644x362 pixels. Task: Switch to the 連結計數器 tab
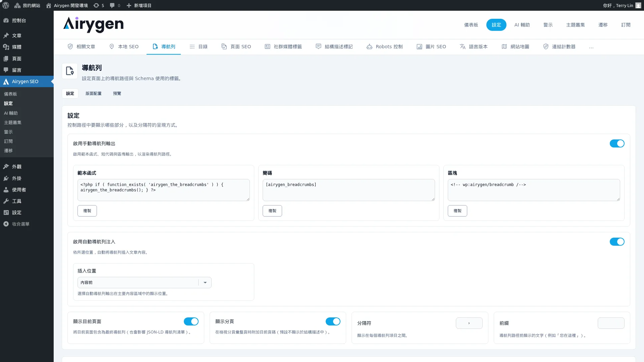click(559, 47)
